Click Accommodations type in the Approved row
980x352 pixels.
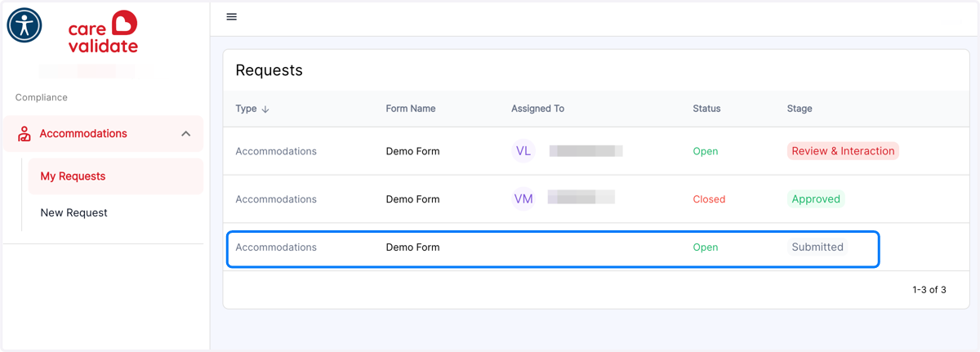276,199
